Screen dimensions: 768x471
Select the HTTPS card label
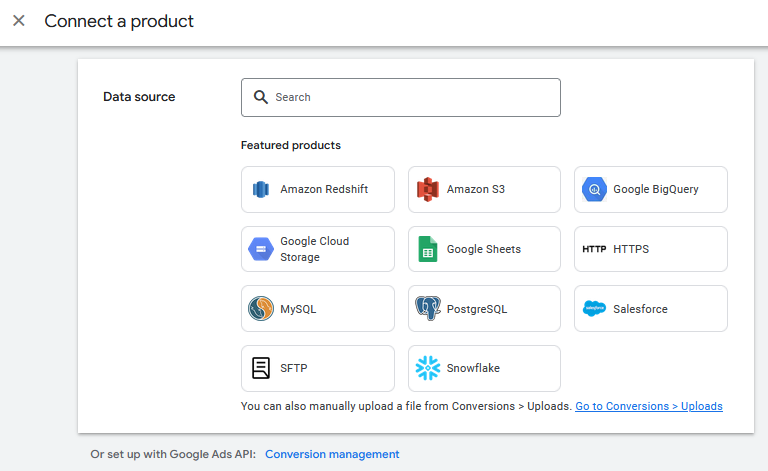pos(631,249)
